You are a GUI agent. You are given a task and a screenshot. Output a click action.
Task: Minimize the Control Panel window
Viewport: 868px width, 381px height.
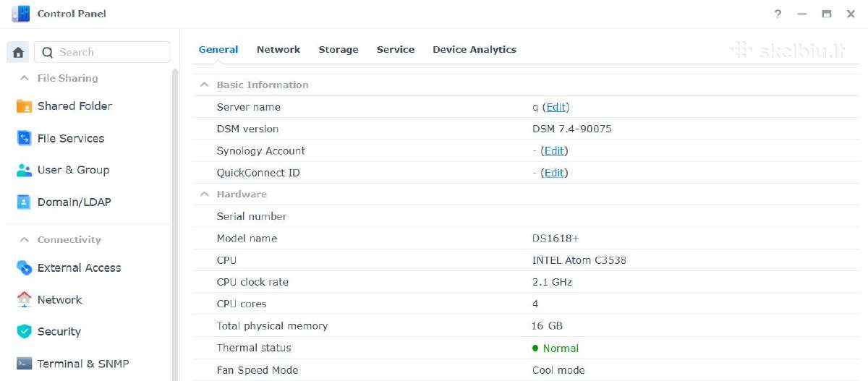click(801, 14)
